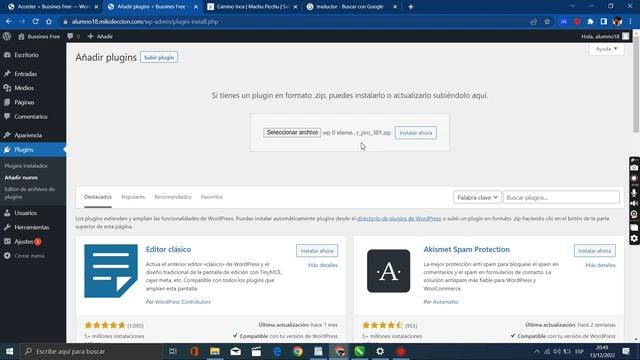640x360 pixels.
Task: Install Akismet Spam Protection now
Action: coord(595,251)
